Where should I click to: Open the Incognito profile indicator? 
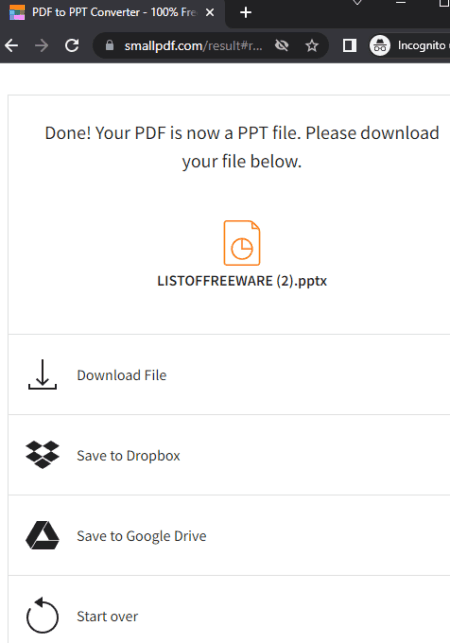(409, 46)
